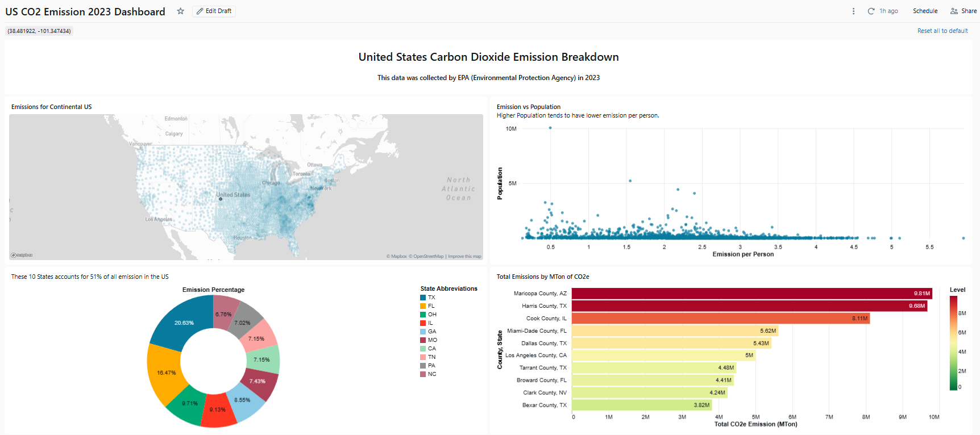The width and height of the screenshot is (980, 435).
Task: Click the refresh icon
Action: coord(871,11)
